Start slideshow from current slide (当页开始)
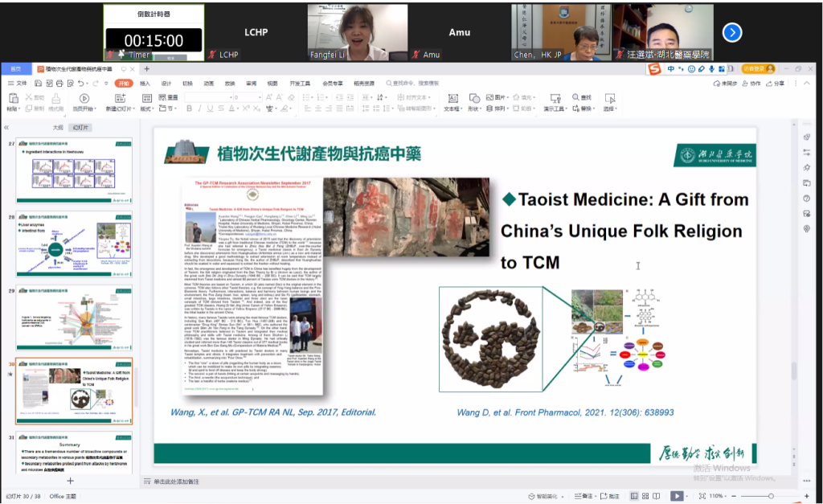The image size is (823, 504). tap(84, 99)
